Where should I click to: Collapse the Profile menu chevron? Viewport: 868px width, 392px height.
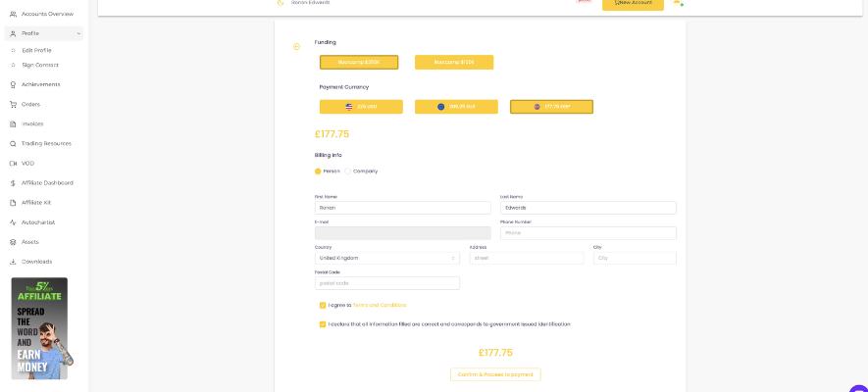point(78,33)
